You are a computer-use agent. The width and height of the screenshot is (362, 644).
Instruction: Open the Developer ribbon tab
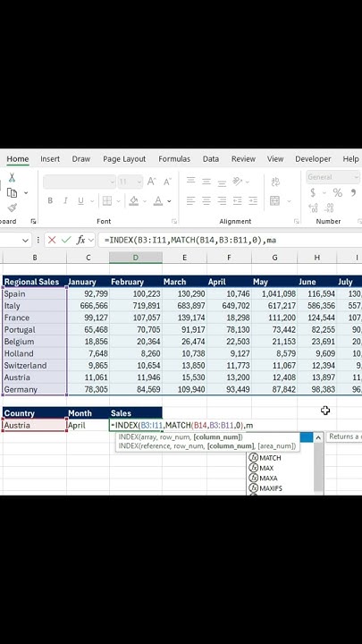pos(313,159)
